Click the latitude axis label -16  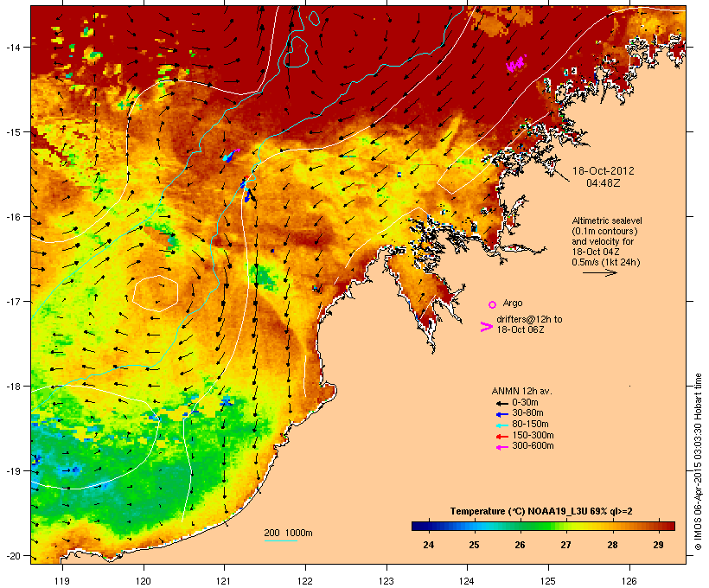click(x=12, y=217)
